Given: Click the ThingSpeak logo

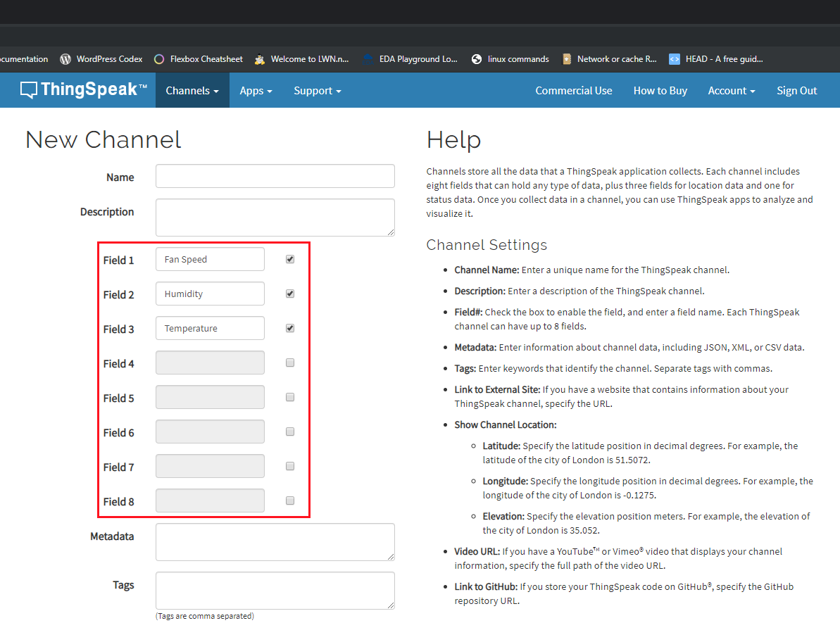Looking at the screenshot, I should click(x=84, y=89).
